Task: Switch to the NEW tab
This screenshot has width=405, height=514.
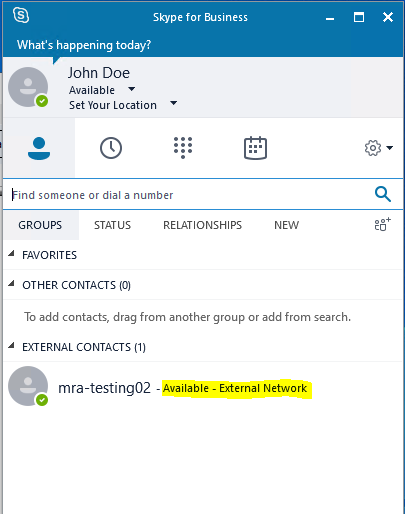Action: click(x=286, y=225)
